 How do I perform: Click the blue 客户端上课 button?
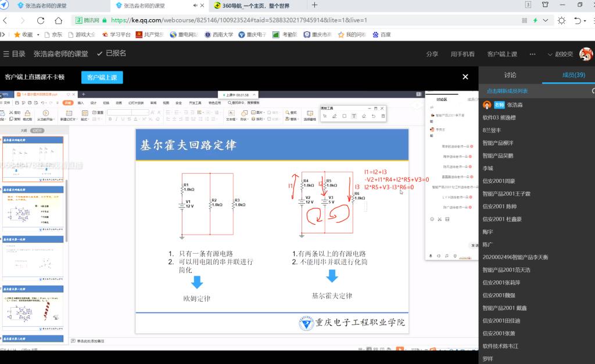pos(102,77)
